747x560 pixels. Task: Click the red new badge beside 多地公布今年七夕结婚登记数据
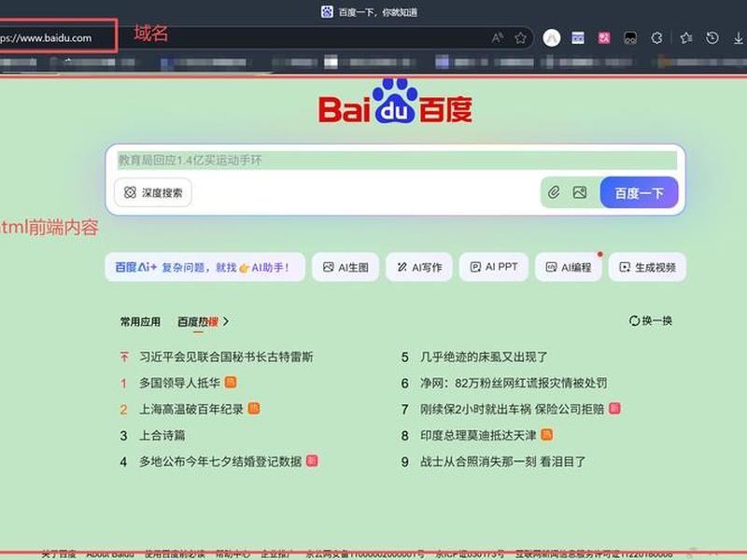coord(312,460)
